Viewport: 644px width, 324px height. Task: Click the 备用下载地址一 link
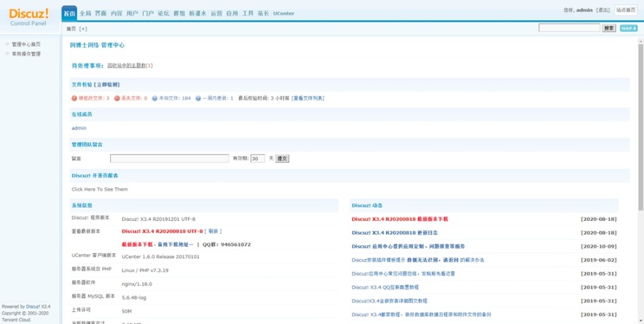coord(175,245)
